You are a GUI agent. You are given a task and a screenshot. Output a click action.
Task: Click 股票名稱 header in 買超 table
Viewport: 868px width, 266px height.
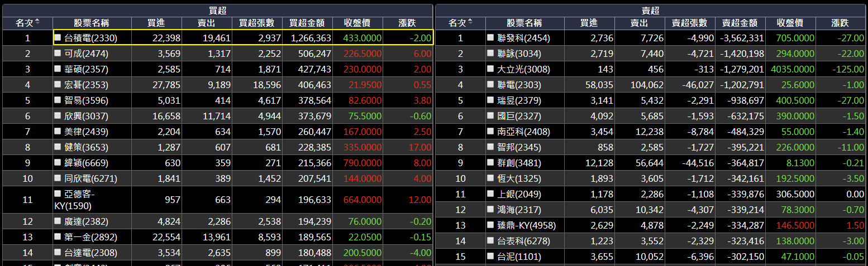[92, 23]
